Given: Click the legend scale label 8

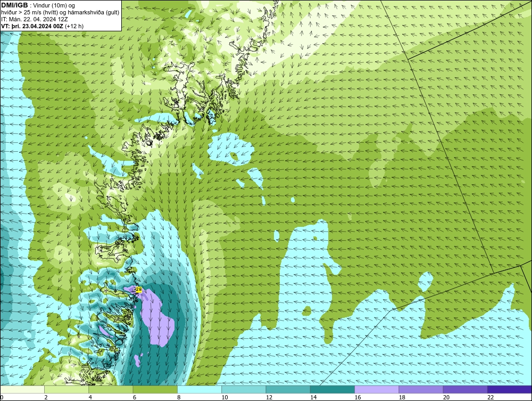Looking at the screenshot, I should tap(179, 397).
